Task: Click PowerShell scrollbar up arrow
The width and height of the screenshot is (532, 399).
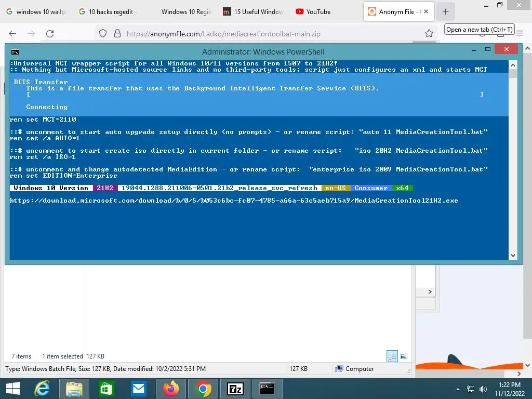Action: (513, 65)
